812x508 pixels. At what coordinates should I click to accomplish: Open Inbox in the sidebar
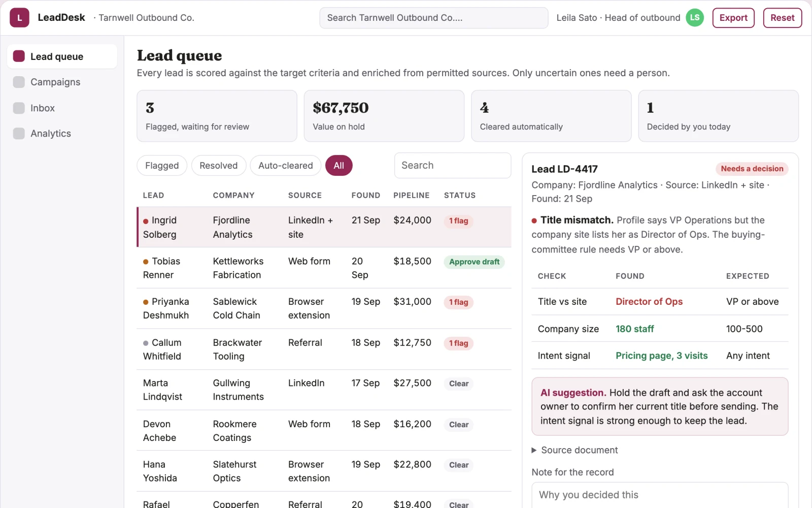62,108
